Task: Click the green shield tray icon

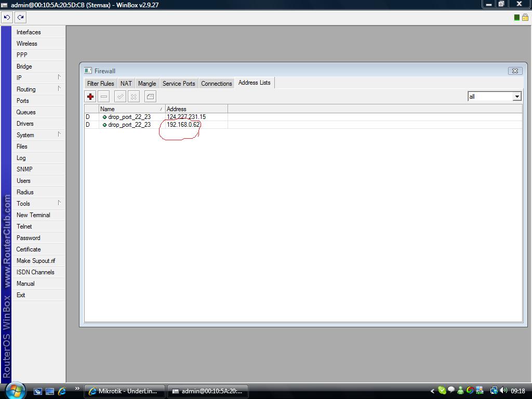Action: pos(442,391)
